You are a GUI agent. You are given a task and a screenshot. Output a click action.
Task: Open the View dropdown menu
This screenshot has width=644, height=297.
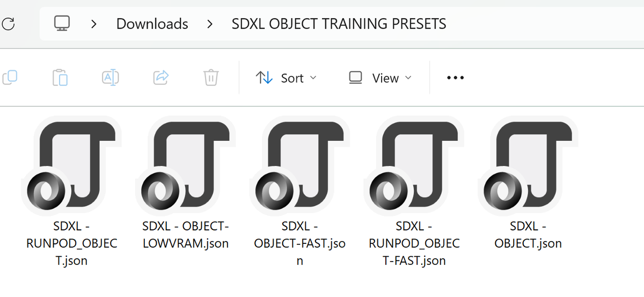click(x=380, y=78)
